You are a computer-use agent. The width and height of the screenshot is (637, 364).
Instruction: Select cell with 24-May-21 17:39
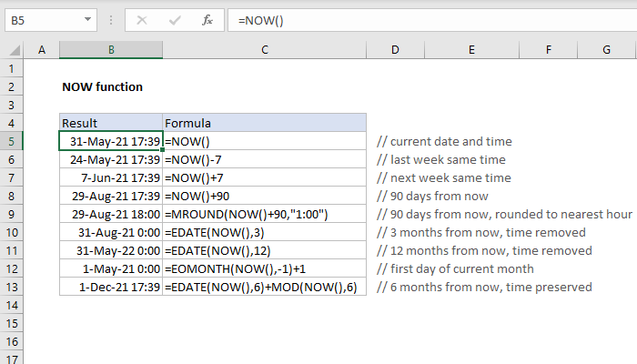click(111, 159)
